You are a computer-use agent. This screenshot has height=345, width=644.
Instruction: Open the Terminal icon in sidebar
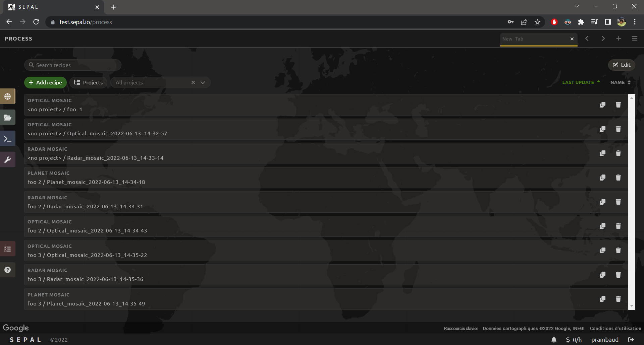pos(8,139)
